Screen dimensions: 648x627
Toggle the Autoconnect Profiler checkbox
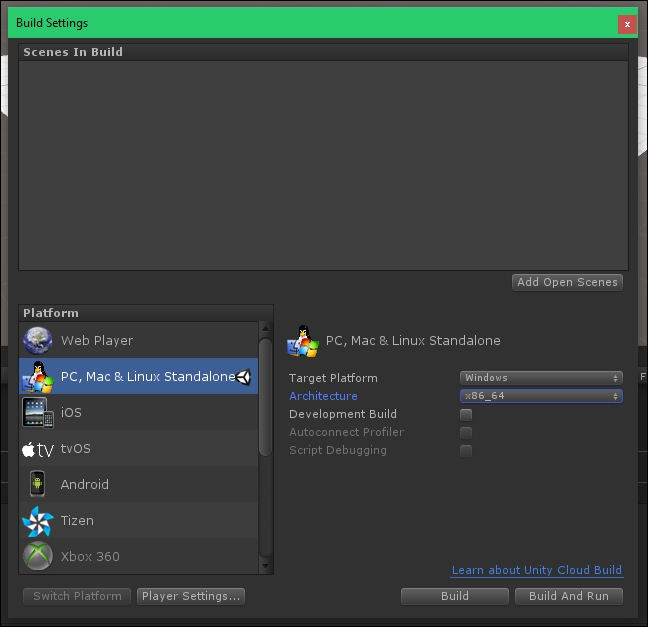(466, 432)
